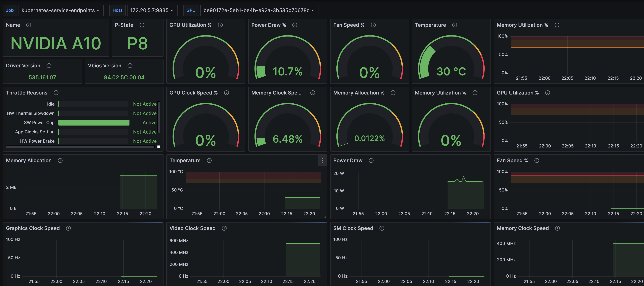Viewport: 644px width, 286px height.
Task: Click the '10.7%' Power Draw gauge value
Action: coord(287,71)
